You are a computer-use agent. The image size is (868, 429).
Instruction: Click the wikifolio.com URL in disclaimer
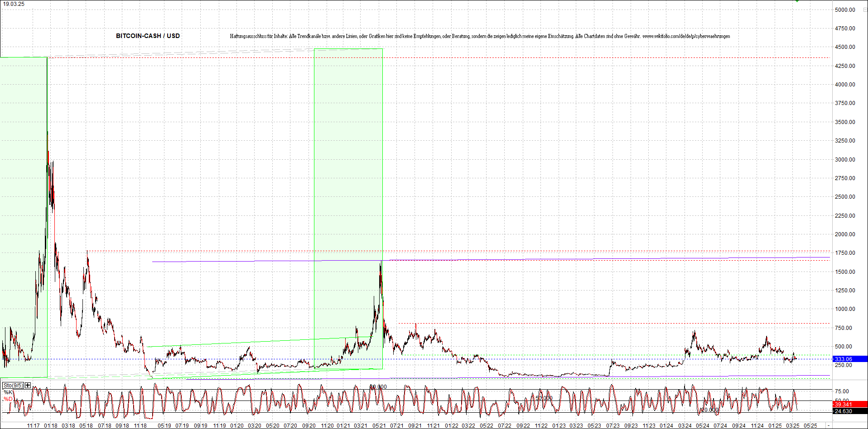click(x=686, y=36)
